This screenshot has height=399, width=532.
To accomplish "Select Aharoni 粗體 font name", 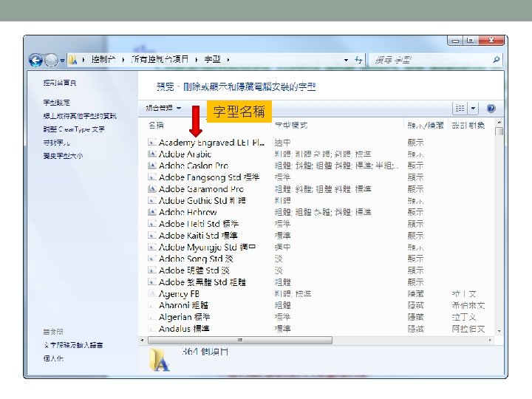I will (x=183, y=305).
